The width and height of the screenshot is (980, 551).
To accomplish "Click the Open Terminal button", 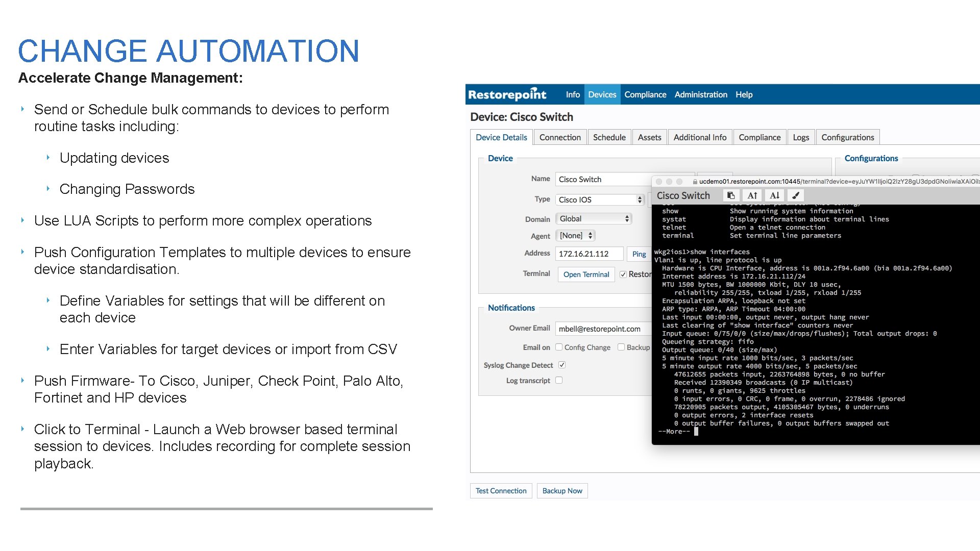I will 586,274.
